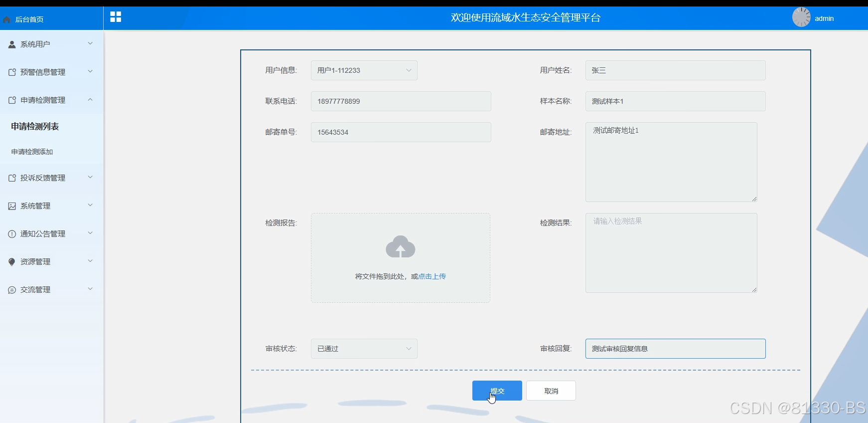The height and width of the screenshot is (423, 868).
Task: Click the user icon beside 系统用户
Action: point(12,44)
